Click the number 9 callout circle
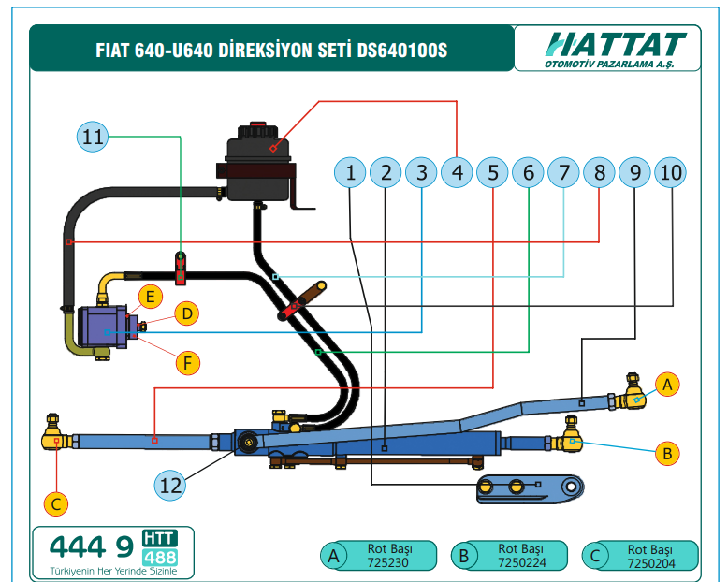728x582 pixels. pos(634,173)
